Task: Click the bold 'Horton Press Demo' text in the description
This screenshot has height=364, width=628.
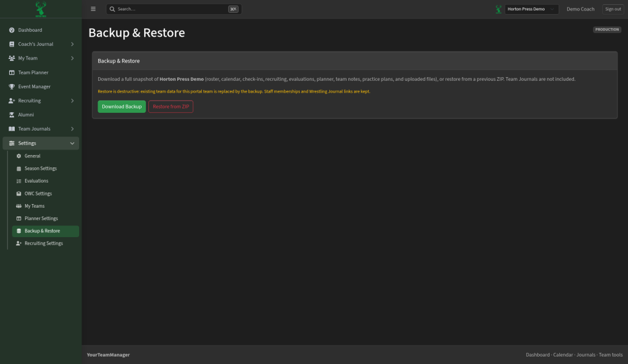Action: click(x=182, y=79)
